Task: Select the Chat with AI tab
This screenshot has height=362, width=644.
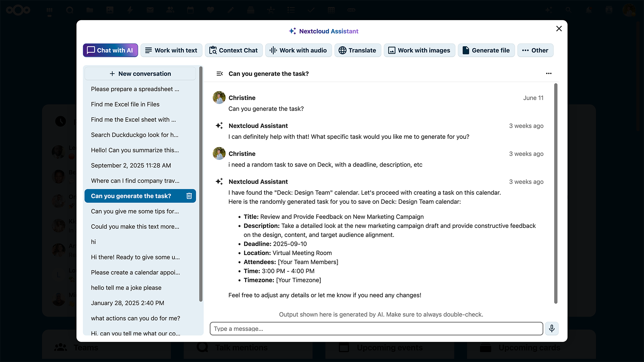Action: [x=110, y=50]
